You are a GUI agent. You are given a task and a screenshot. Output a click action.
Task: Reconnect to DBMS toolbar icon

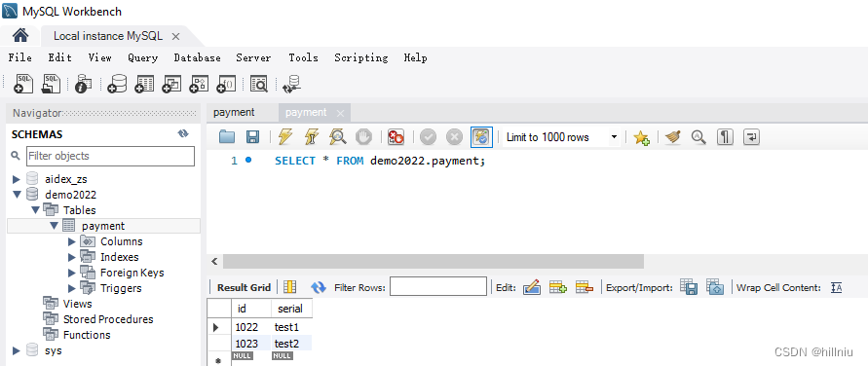tap(291, 83)
